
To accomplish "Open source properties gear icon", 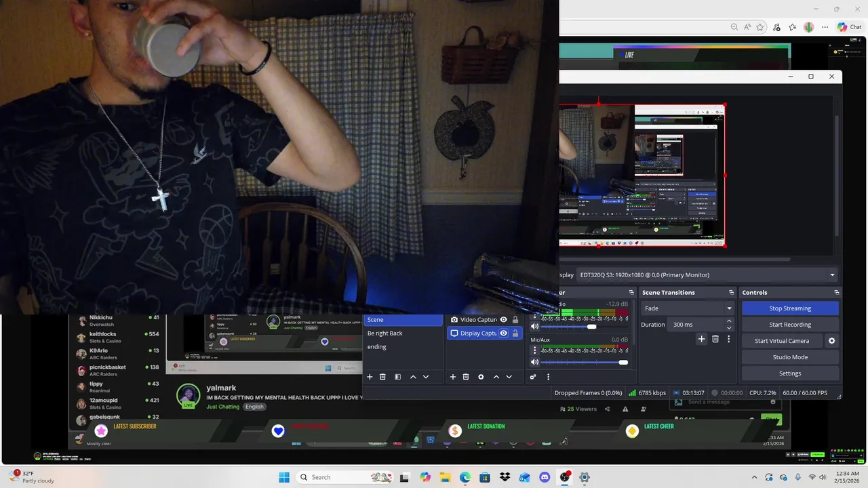I will [481, 377].
